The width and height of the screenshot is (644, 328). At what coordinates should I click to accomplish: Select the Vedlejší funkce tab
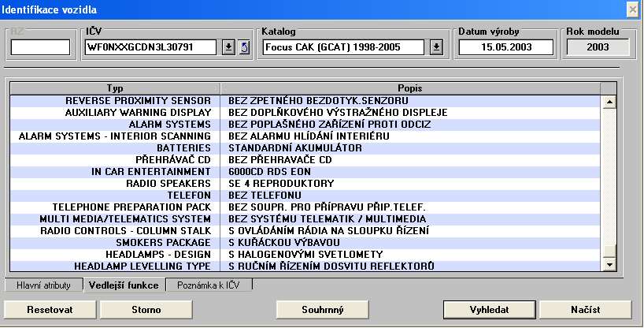[x=124, y=285]
